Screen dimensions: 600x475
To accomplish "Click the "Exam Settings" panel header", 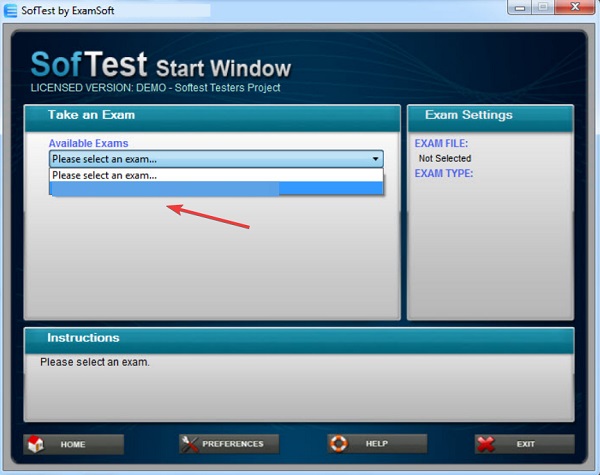I will point(490,118).
